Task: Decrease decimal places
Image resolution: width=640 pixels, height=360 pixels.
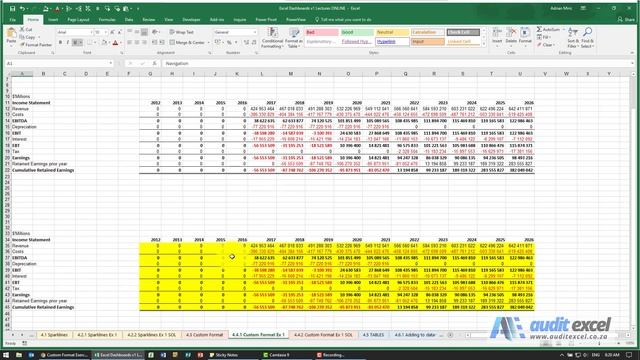Action: point(254,42)
